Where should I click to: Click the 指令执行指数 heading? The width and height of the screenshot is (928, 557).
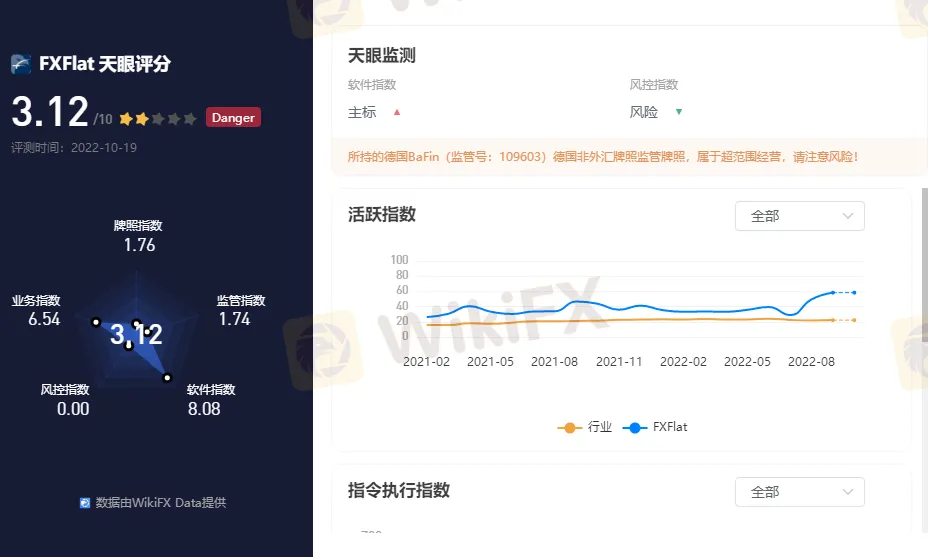[399, 490]
